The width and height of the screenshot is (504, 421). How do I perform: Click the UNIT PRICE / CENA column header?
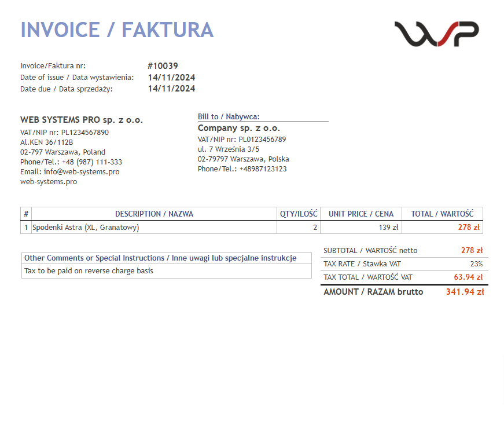pos(361,214)
